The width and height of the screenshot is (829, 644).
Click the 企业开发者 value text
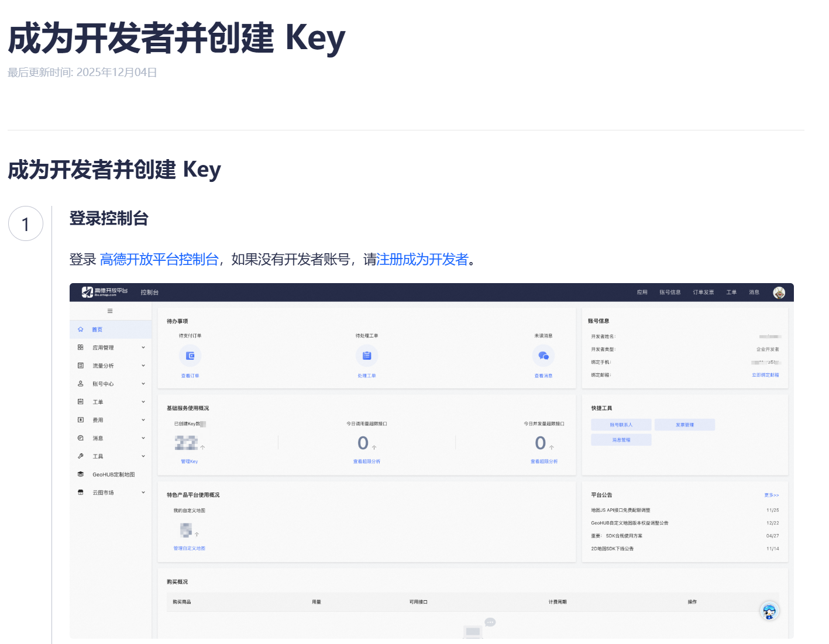point(768,349)
